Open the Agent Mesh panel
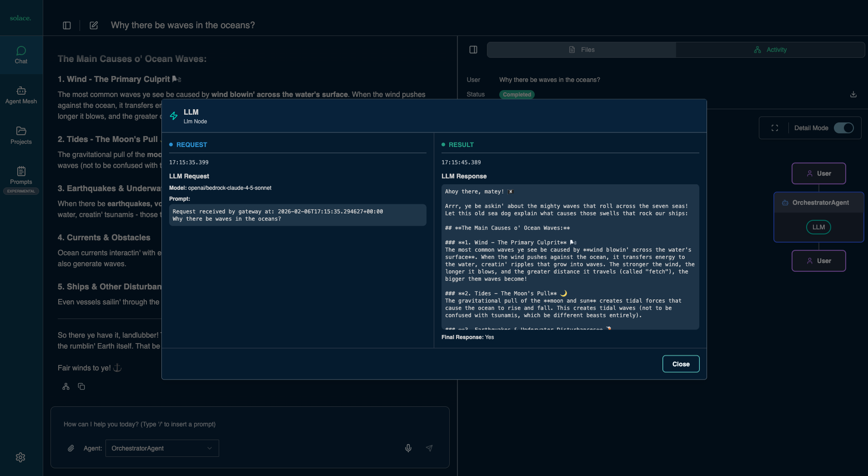This screenshot has width=868, height=476. coord(21,95)
